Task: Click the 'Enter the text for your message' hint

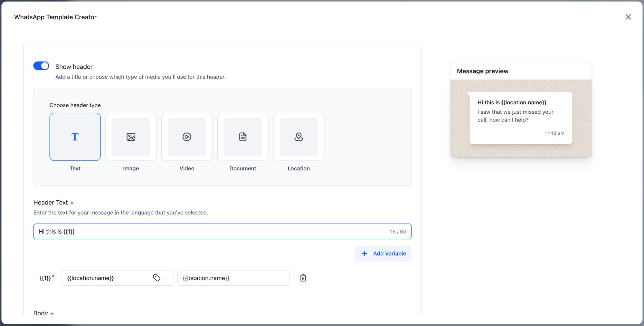Action: [121, 213]
